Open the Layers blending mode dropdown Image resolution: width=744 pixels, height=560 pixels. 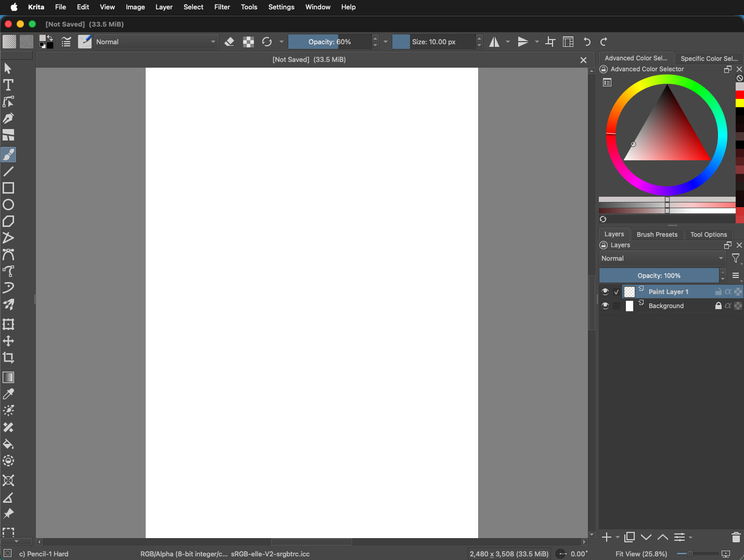click(663, 258)
